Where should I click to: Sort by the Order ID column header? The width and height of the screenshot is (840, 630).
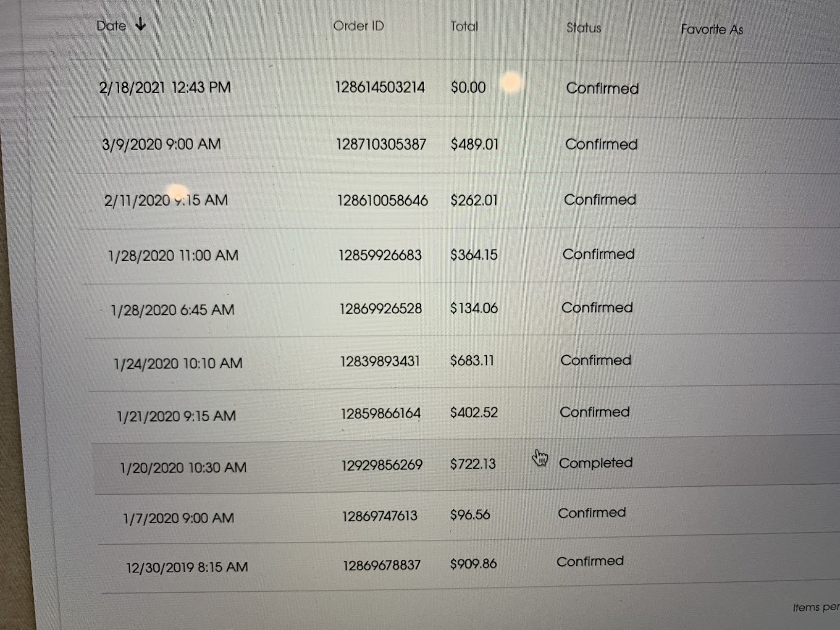[x=358, y=26]
